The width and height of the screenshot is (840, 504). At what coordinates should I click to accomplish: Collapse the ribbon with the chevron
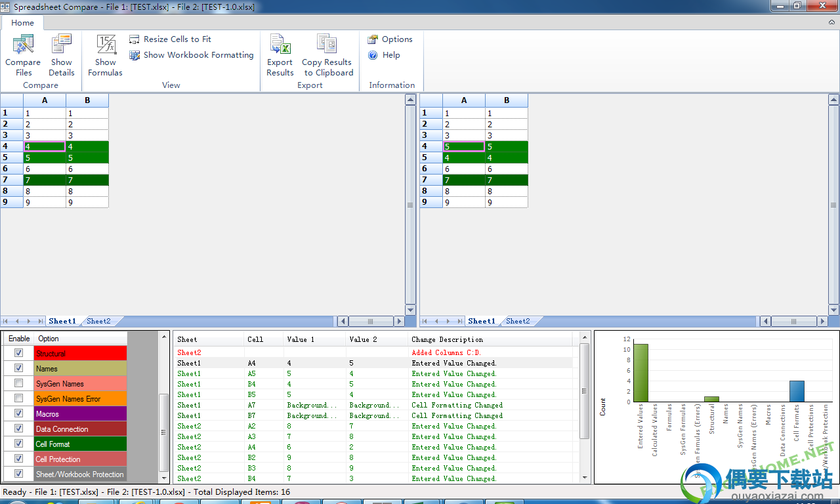831,22
